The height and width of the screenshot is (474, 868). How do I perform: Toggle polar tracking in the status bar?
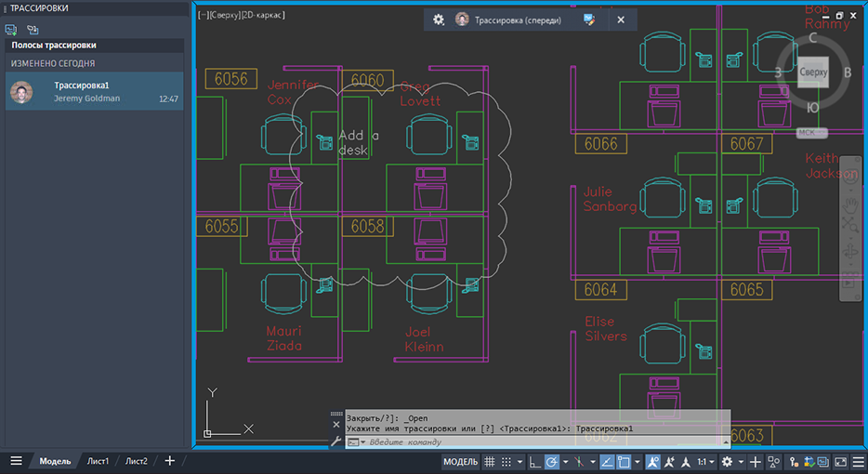tap(551, 462)
